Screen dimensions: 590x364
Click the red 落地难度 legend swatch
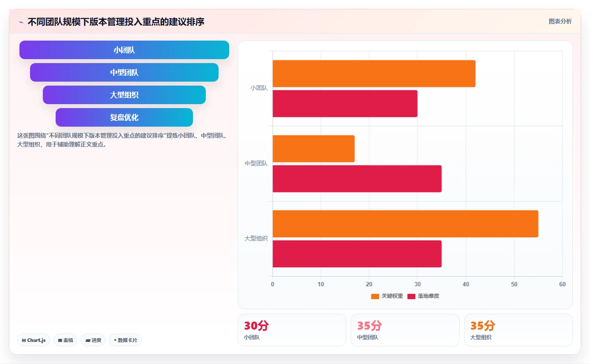coord(411,296)
